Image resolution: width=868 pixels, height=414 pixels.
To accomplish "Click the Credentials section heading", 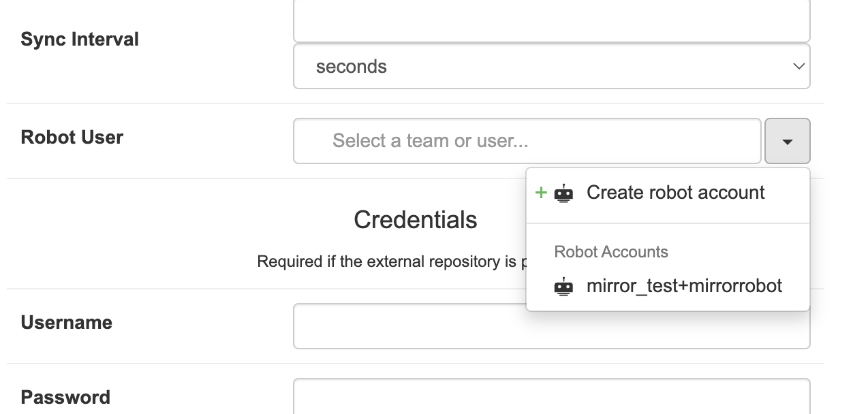I will point(415,220).
